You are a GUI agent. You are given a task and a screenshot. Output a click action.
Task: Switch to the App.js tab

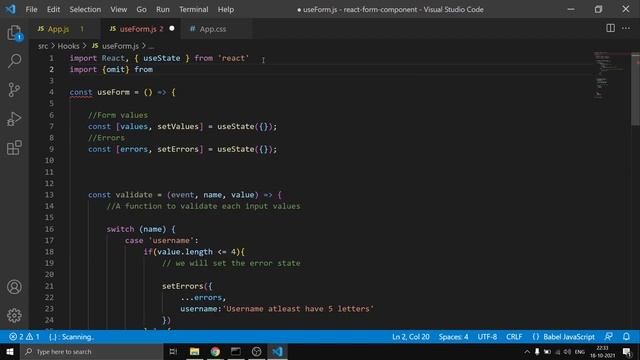click(x=65, y=29)
